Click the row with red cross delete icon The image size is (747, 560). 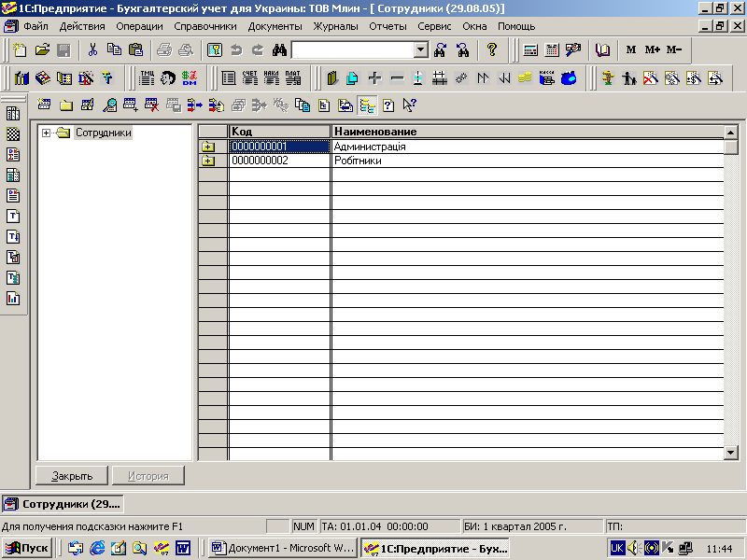(152, 105)
